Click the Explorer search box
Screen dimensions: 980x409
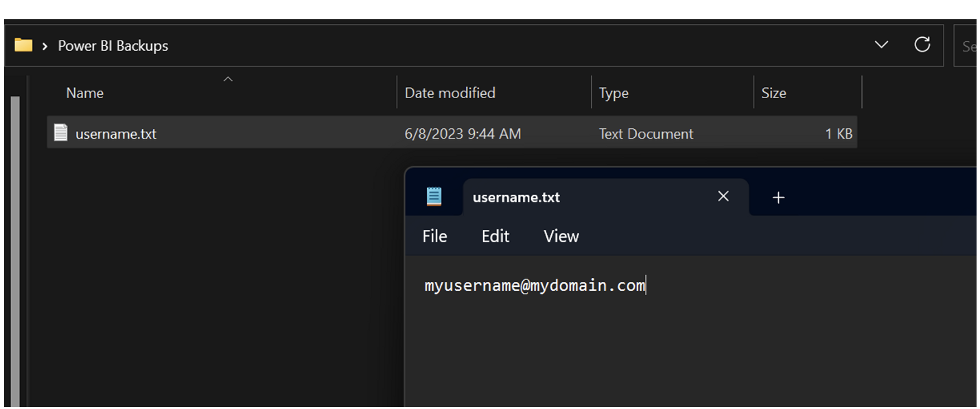click(966, 46)
